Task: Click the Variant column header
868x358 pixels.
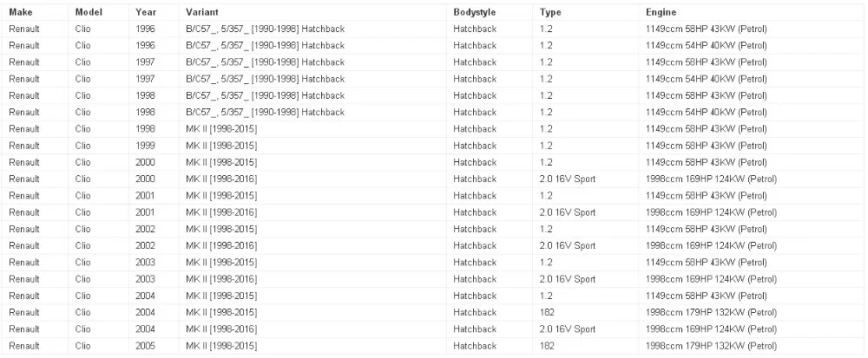Action: coord(201,12)
